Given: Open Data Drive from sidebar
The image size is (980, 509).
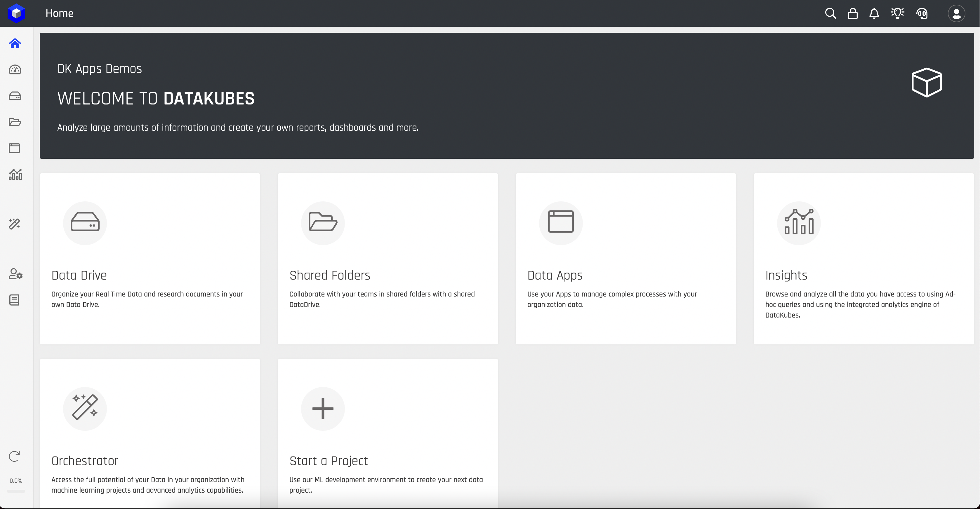Looking at the screenshot, I should pyautogui.click(x=15, y=96).
